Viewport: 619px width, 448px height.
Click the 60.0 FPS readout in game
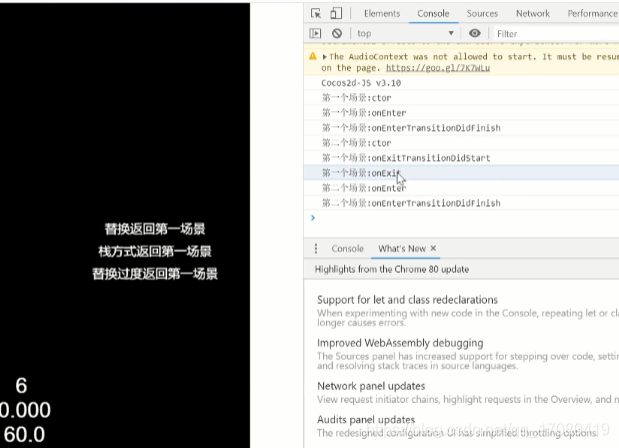tap(24, 435)
